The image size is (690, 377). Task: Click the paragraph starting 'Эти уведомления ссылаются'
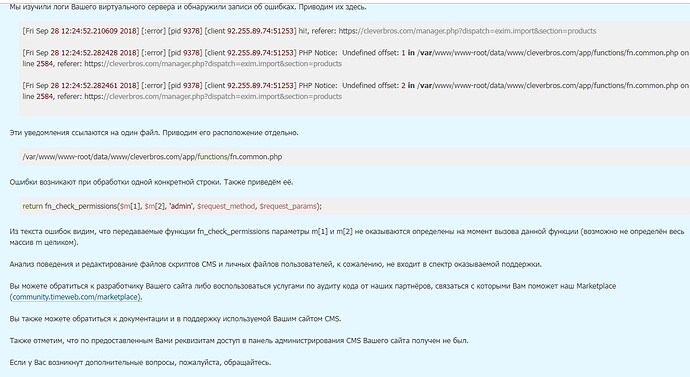(x=154, y=132)
